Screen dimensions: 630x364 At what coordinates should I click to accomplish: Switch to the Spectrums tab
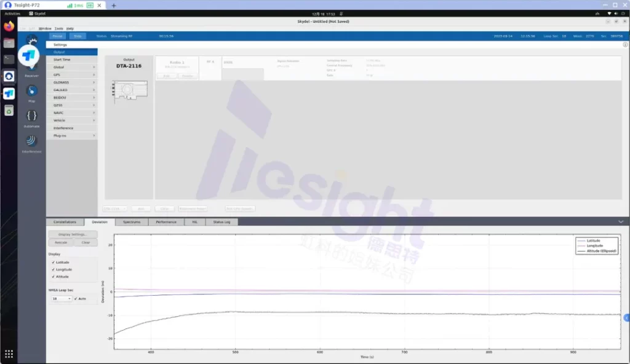pos(132,222)
